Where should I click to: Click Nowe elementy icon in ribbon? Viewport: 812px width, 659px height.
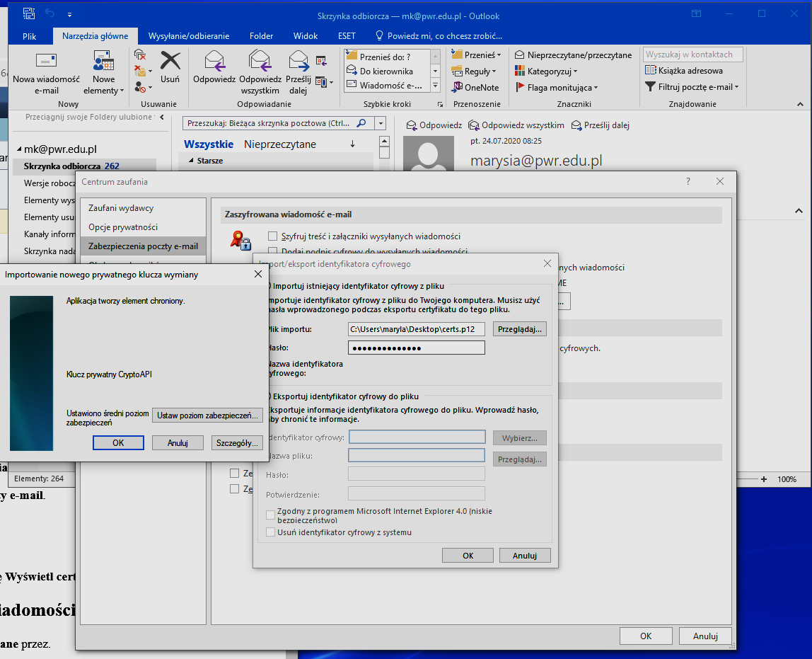(103, 62)
